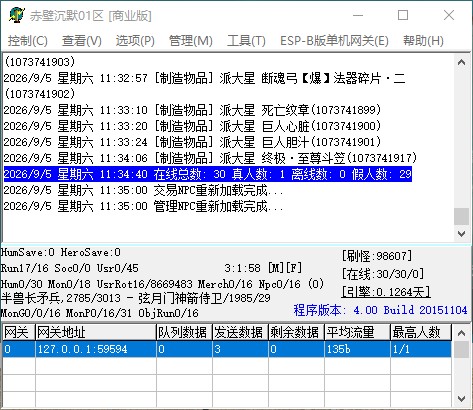Click the 队列数据 column header
Viewport: 473px width, 410px height.
click(x=184, y=332)
